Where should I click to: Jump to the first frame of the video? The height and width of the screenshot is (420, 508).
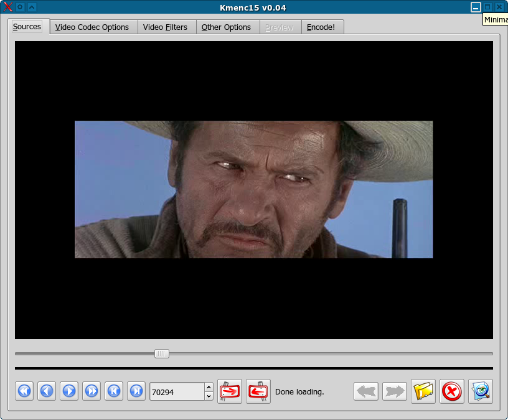(x=114, y=391)
